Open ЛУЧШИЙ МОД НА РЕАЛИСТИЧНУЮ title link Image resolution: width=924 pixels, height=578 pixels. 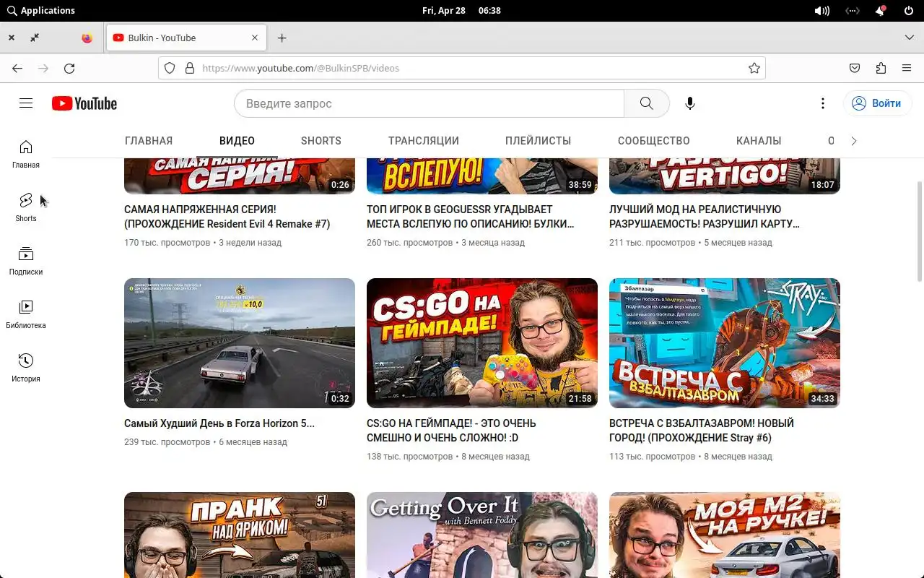tap(705, 217)
